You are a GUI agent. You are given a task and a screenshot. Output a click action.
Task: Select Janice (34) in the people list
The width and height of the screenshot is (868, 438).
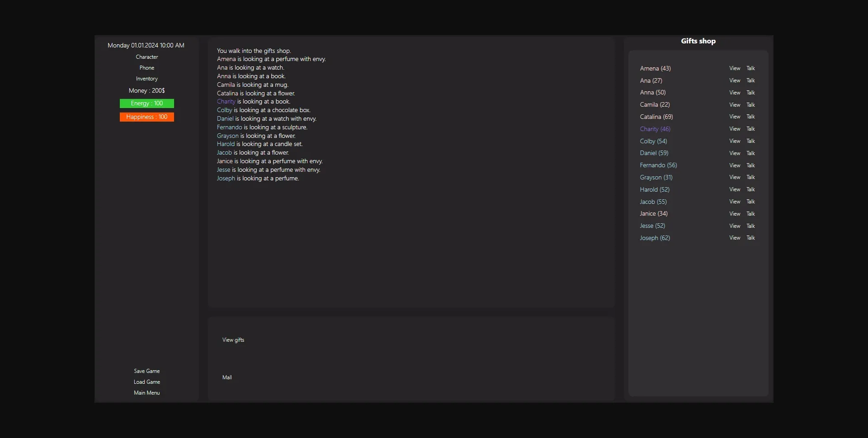pos(653,213)
